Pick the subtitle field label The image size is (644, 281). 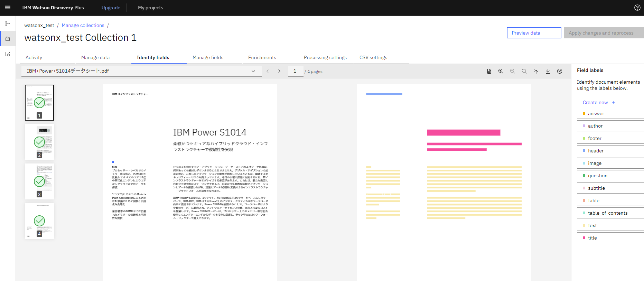(x=610, y=188)
